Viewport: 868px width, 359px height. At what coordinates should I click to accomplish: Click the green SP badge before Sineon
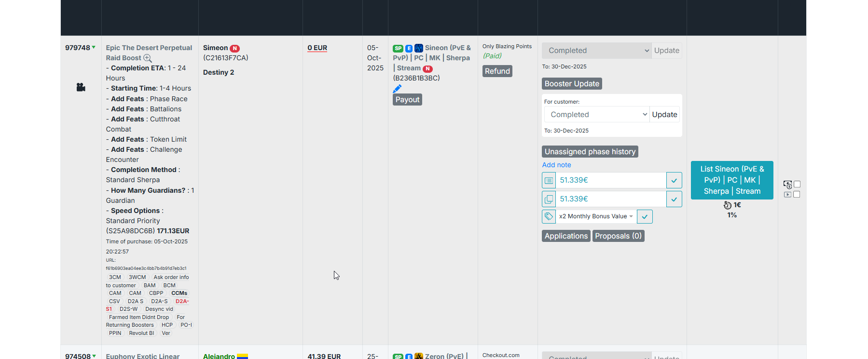(398, 48)
